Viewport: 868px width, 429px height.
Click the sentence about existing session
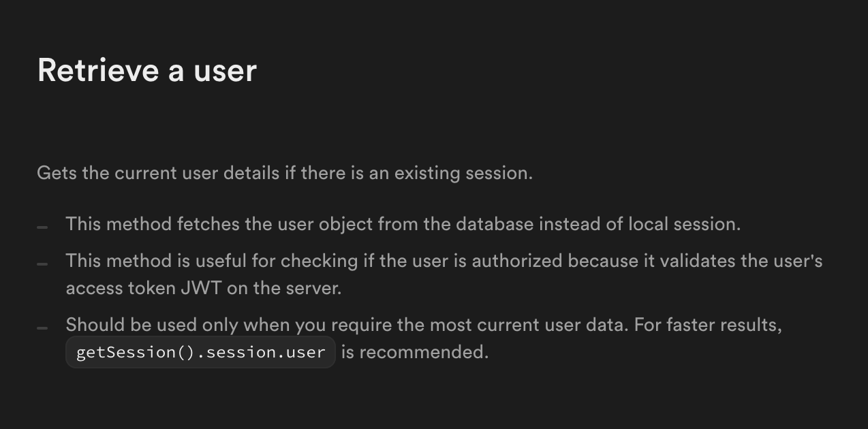tap(285, 173)
